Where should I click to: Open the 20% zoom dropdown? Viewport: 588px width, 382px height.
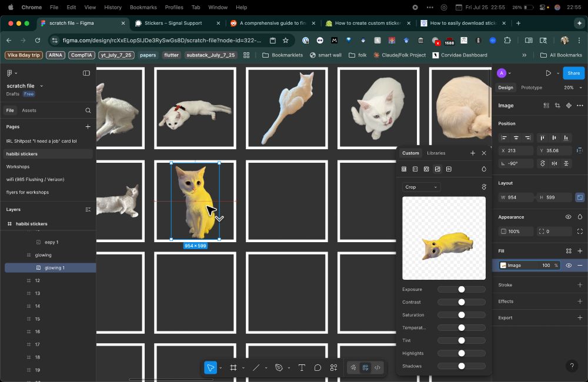(573, 88)
